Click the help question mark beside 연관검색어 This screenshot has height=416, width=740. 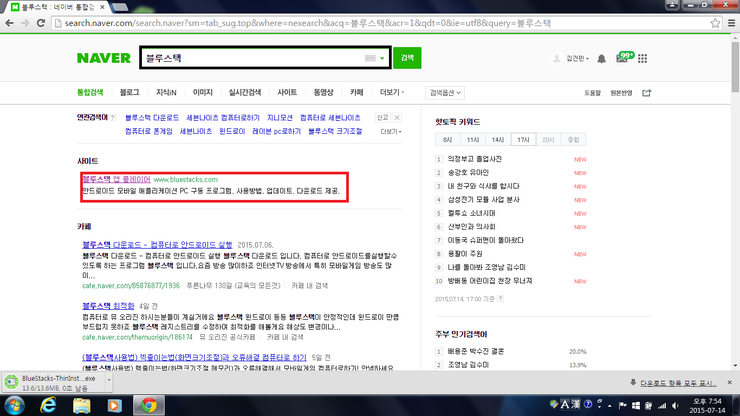pos(112,118)
